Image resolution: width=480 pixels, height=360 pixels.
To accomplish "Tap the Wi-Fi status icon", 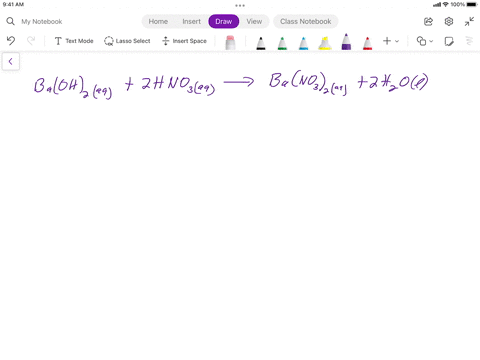I will click(446, 4).
